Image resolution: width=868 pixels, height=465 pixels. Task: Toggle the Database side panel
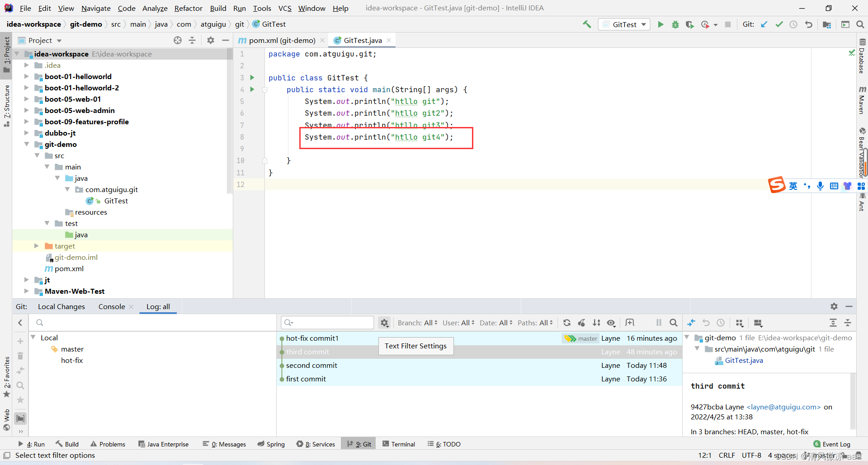pos(862,56)
